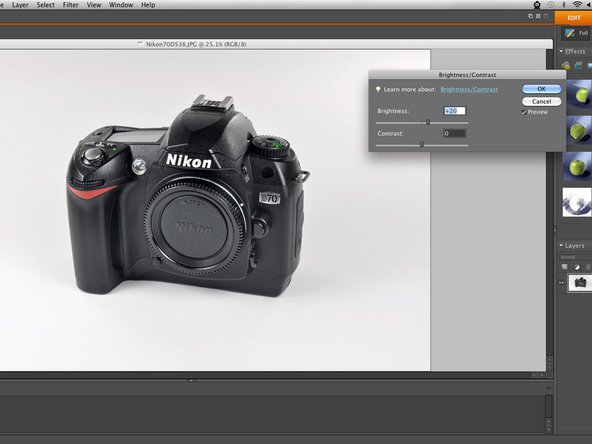Click the document icon beside Nikon70D538.JPG title
Screen dimensions: 592x444
point(140,44)
